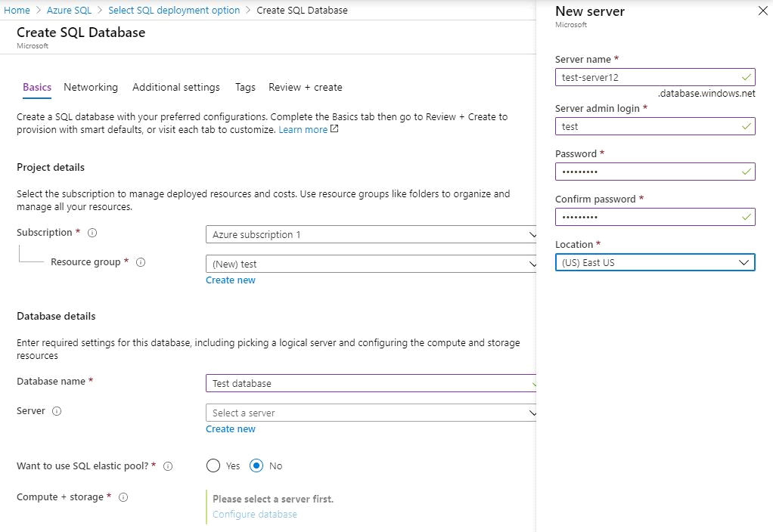
Task: Click Create new under Server
Action: [x=231, y=429]
